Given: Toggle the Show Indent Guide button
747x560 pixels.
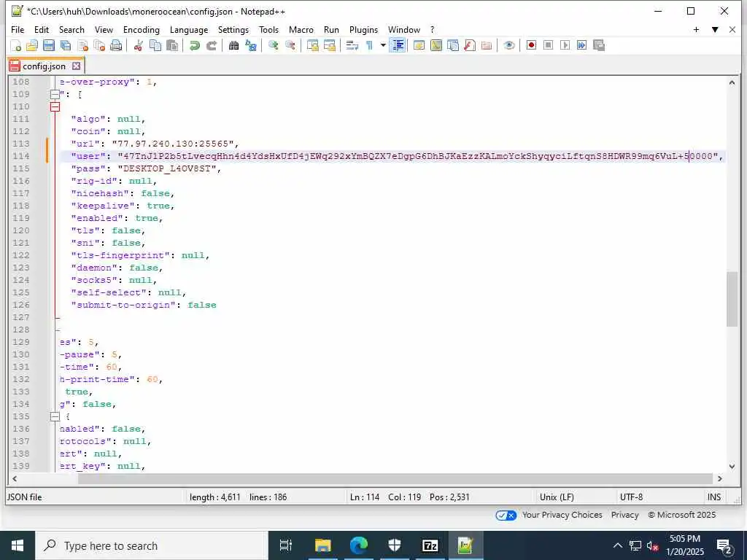Looking at the screenshot, I should (398, 45).
